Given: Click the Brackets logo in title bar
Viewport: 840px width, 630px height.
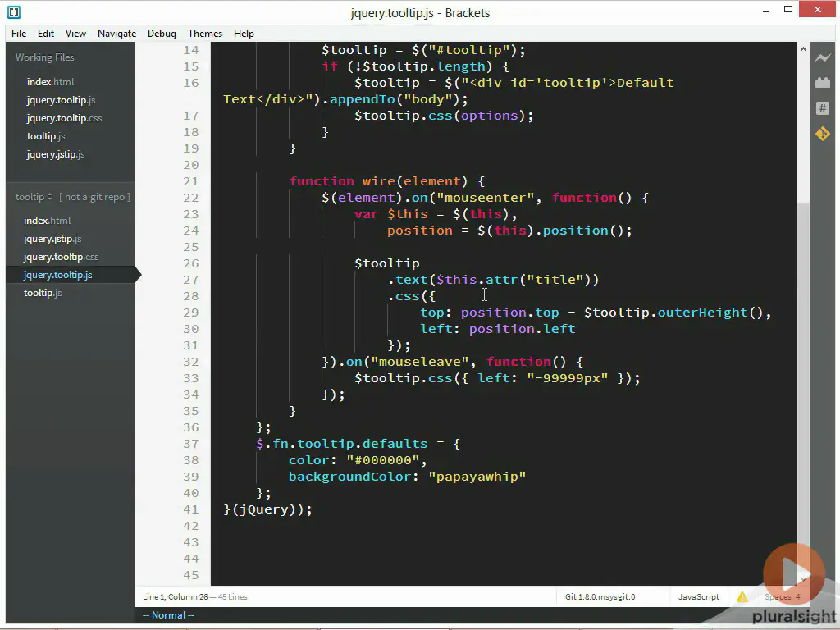Looking at the screenshot, I should tap(14, 11).
